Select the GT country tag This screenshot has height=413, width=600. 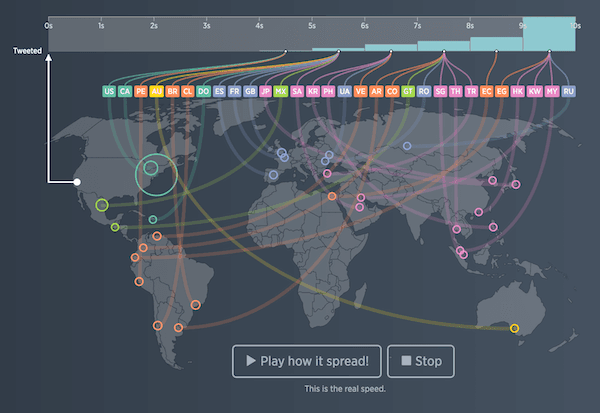408,91
